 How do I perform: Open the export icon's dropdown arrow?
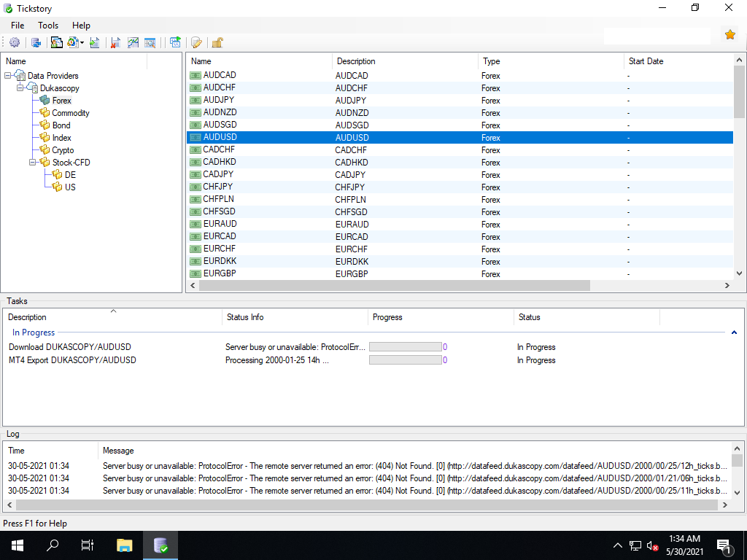click(82, 43)
